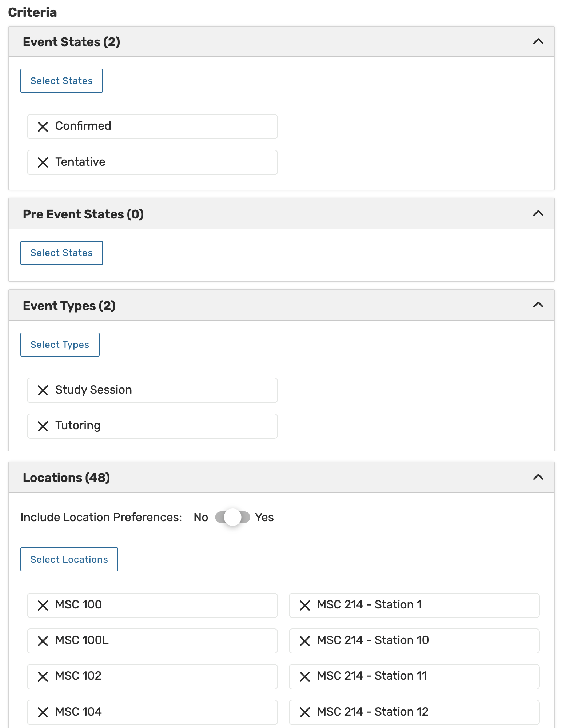
Task: Remove location MSC 100
Action: pos(43,606)
